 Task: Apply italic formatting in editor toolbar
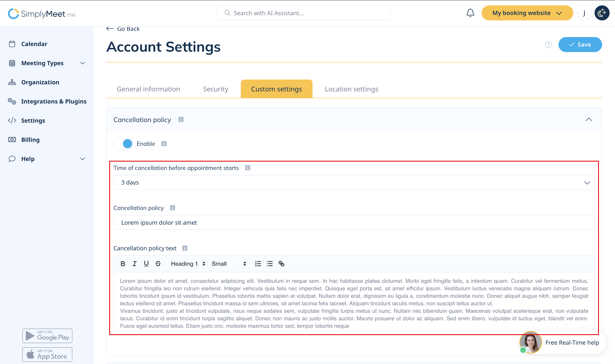(x=134, y=264)
